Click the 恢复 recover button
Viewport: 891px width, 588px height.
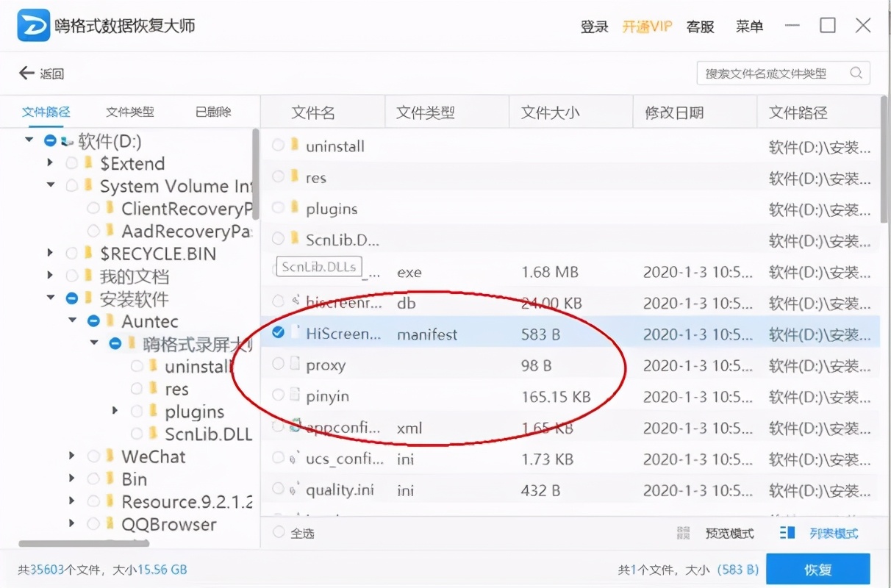pos(818,569)
